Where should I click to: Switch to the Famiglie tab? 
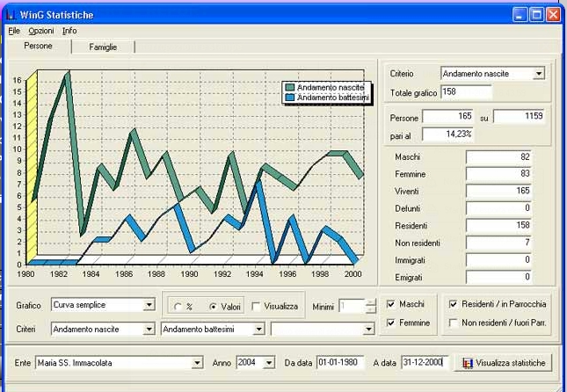(103, 47)
